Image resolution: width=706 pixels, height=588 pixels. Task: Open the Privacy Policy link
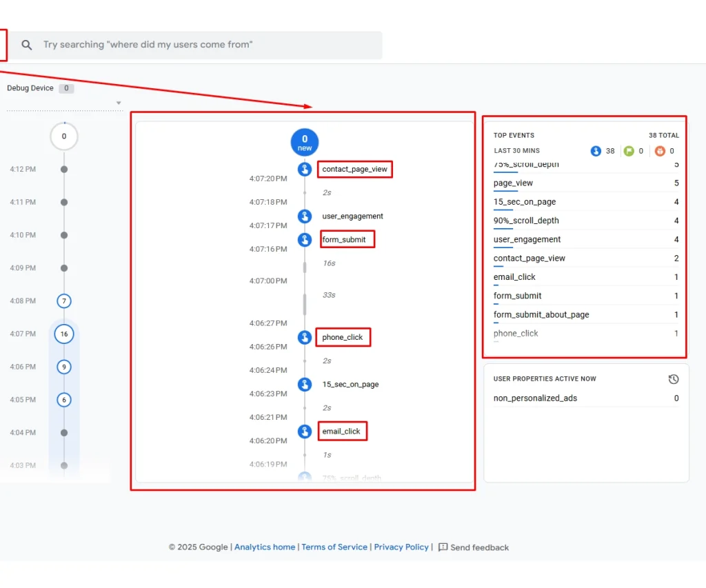pyautogui.click(x=401, y=547)
